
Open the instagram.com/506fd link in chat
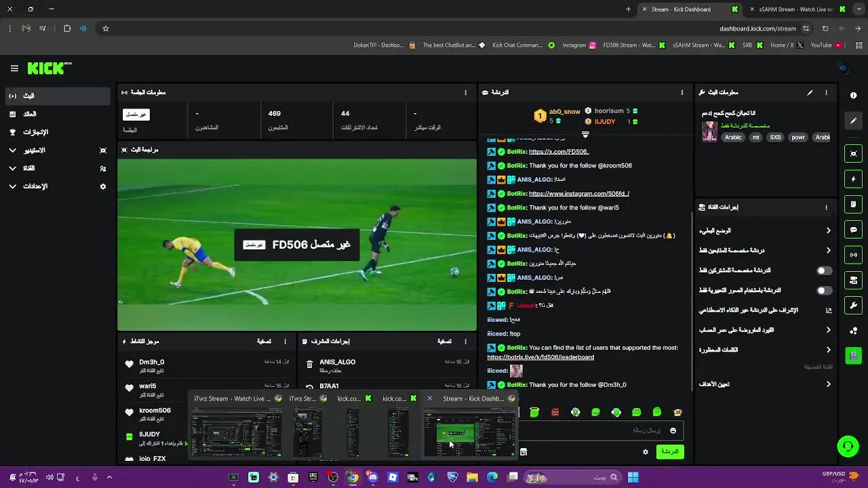click(x=578, y=194)
